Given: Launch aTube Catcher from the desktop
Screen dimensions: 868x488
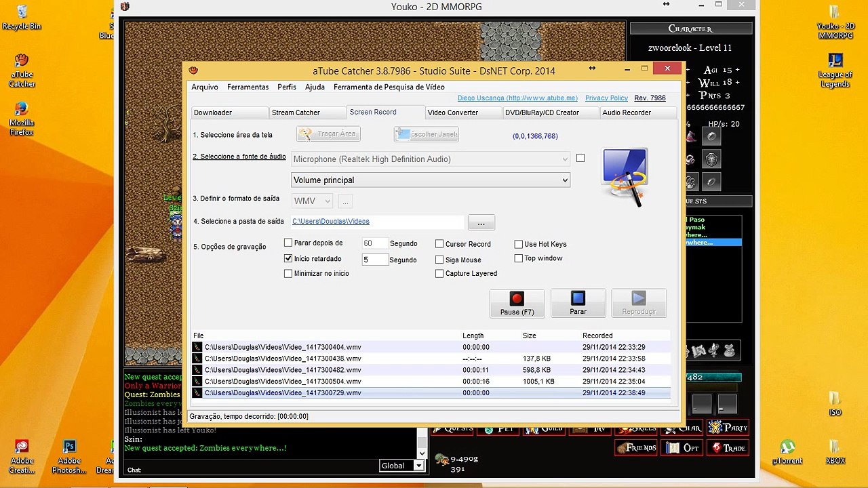Looking at the screenshot, I should 22,70.
